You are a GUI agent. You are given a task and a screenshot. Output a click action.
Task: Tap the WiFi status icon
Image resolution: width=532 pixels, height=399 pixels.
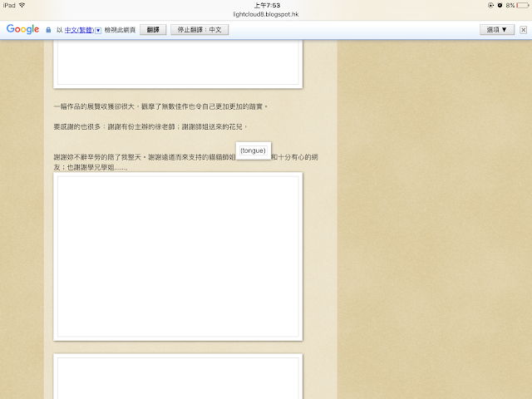pyautogui.click(x=22, y=5)
